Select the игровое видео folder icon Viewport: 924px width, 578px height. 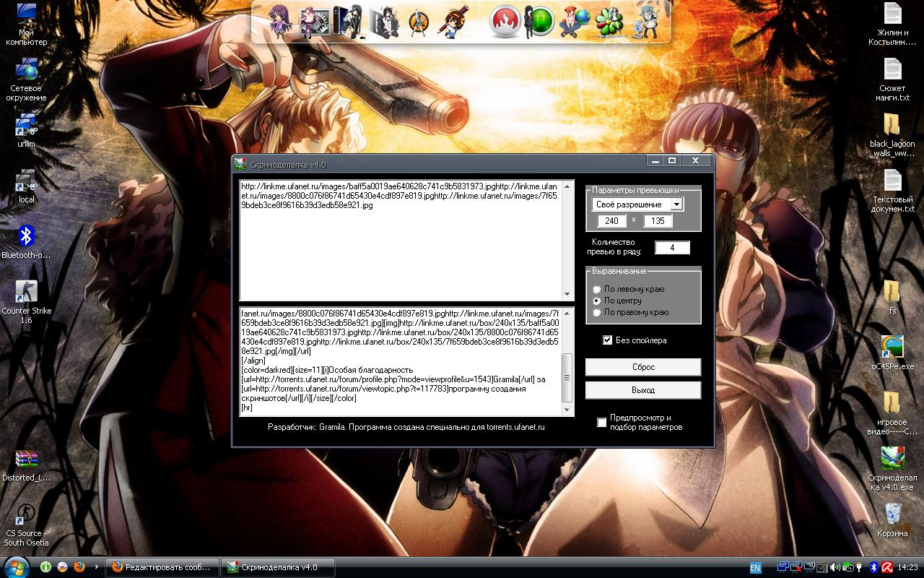[x=892, y=413]
